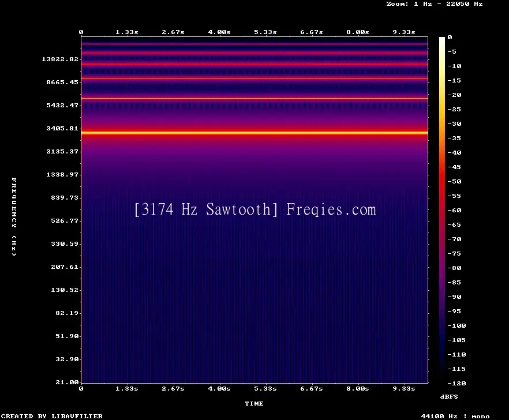
Task: Click the brightest fundamental line near 3174 Hz
Action: [x=254, y=133]
